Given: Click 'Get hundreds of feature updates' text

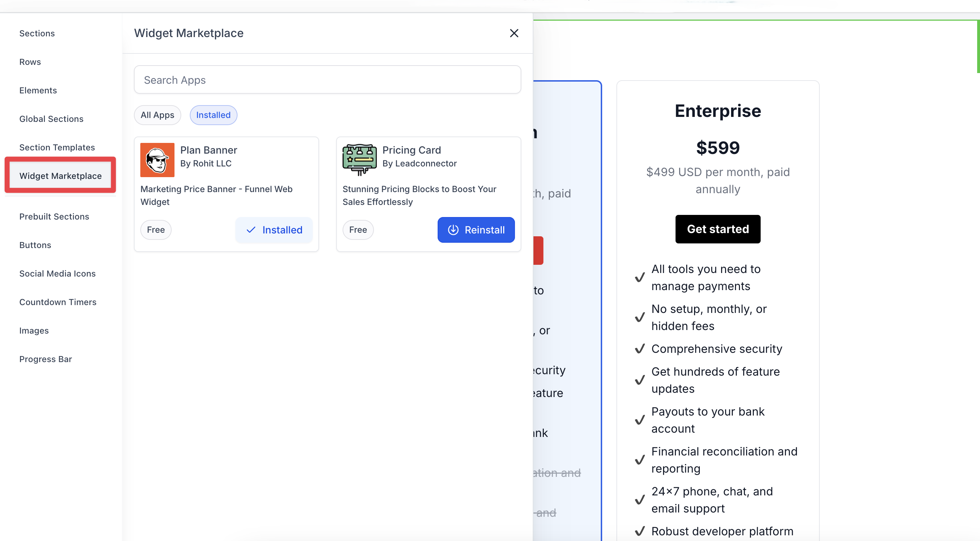Looking at the screenshot, I should point(715,380).
